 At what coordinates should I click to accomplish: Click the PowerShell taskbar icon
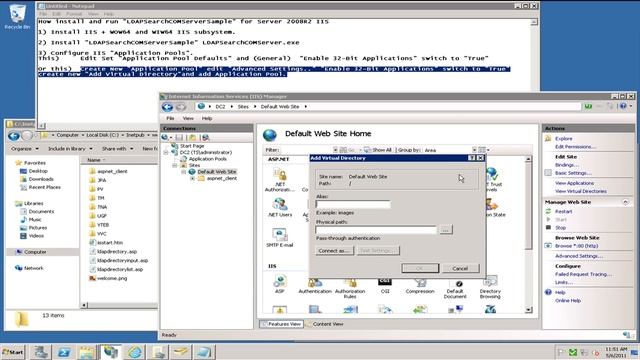click(x=64, y=352)
